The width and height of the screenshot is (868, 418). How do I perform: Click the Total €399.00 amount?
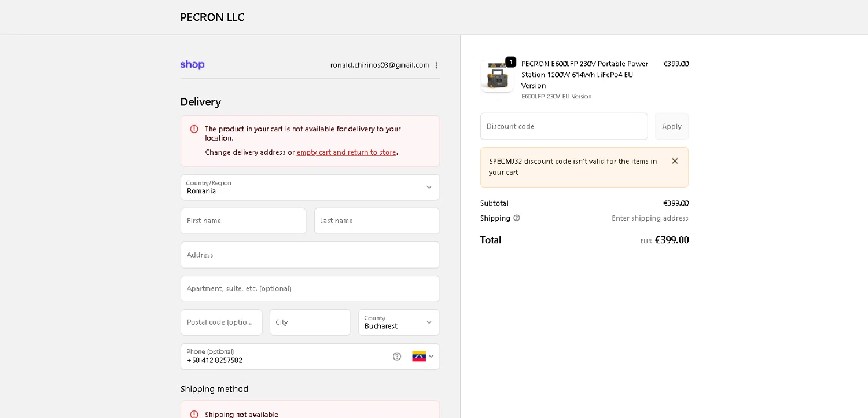point(671,240)
